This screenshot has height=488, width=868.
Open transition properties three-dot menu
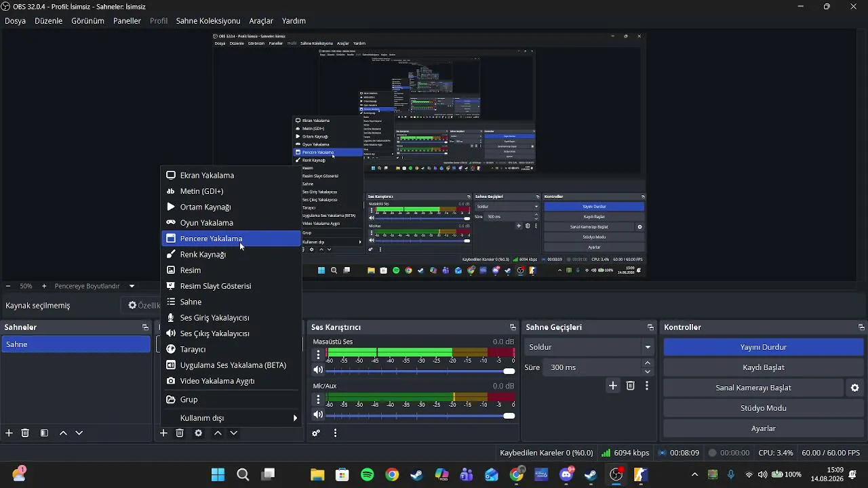[647, 386]
